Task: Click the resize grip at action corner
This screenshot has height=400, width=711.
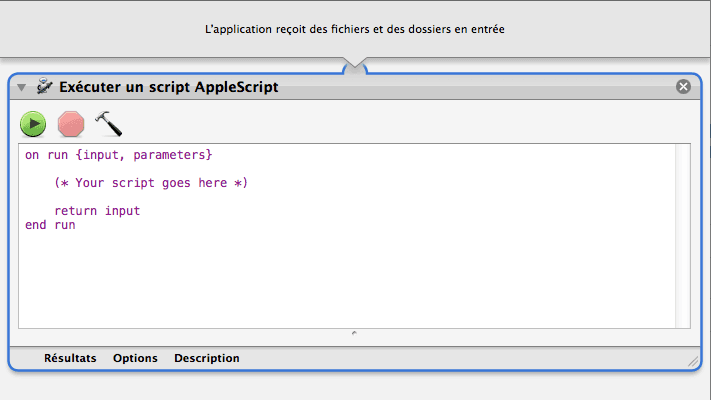Action: tap(693, 361)
